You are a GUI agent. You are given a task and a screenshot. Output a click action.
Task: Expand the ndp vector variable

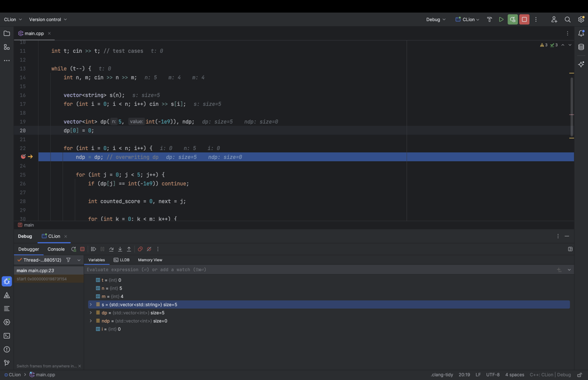point(91,321)
